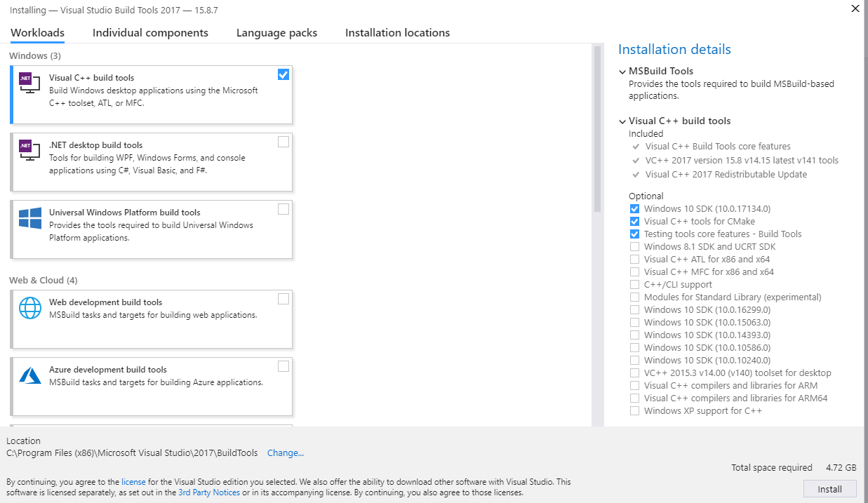Click VC++ 2017 version 15.8 v14.15 item
868x503 pixels.
[742, 161]
